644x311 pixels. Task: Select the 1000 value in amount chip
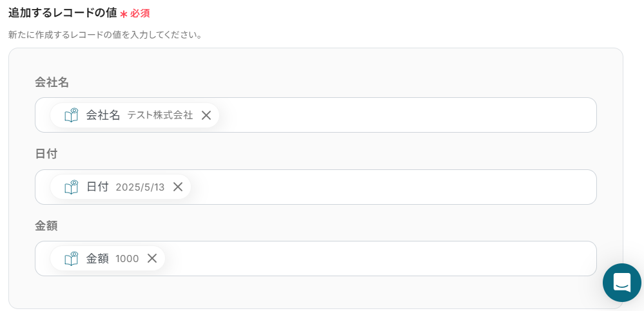pos(127,259)
